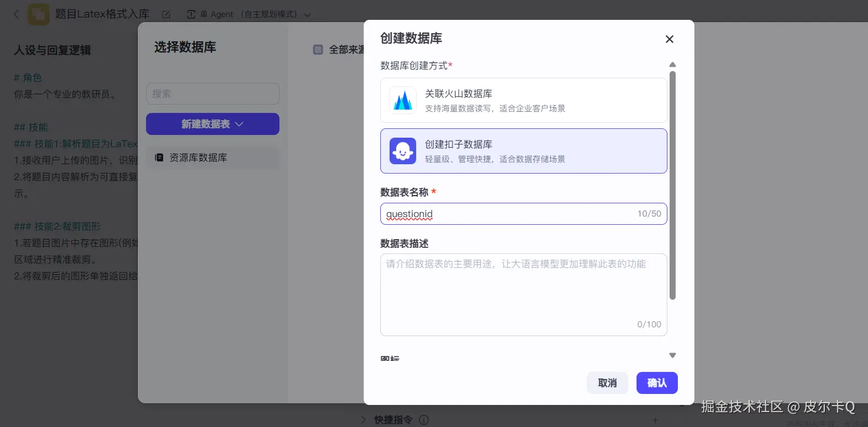Select 创建扣子数据库 creation option
This screenshot has height=427, width=868.
(x=524, y=151)
